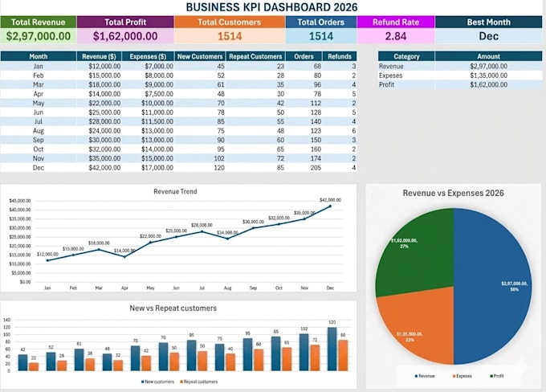
Task: Click the 'Profit' legend entry under pie chart
Action: [497, 376]
